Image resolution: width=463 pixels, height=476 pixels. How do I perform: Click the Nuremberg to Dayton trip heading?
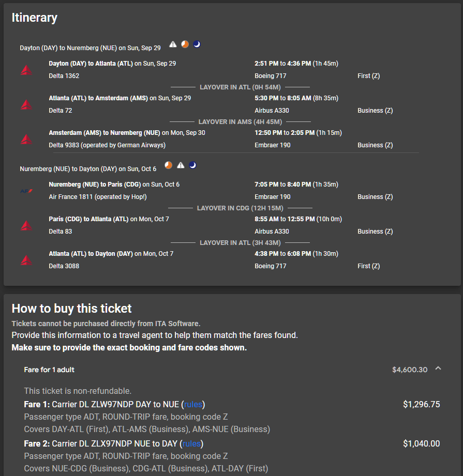(x=88, y=169)
